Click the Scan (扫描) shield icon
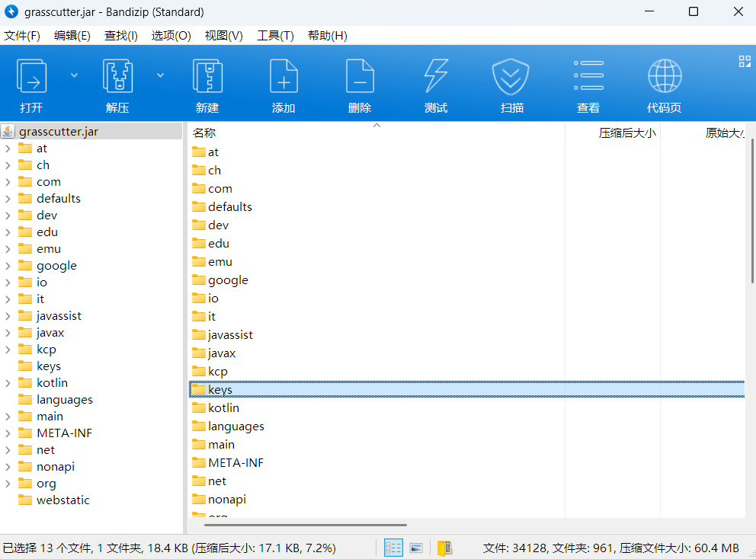Screen dimensions: 756x559 511,76
